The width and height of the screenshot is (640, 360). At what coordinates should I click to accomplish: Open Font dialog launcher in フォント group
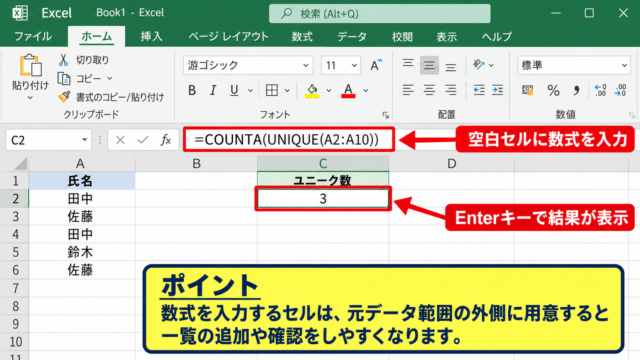point(385,115)
